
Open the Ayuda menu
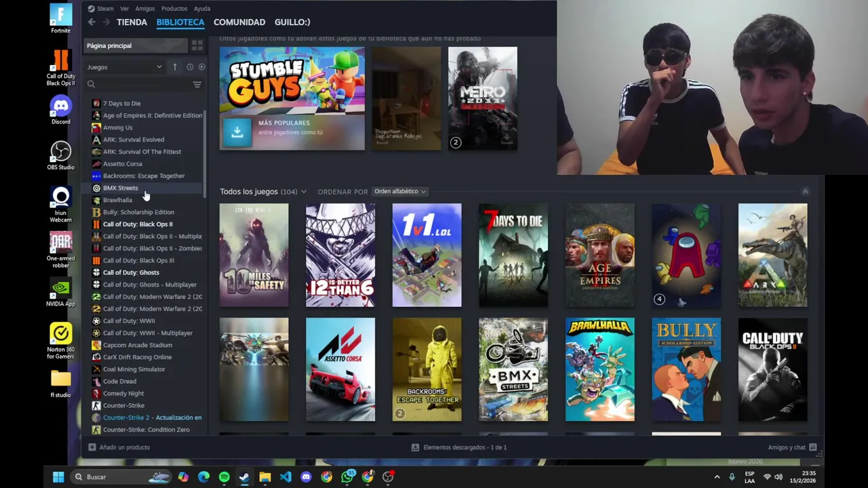[x=201, y=9]
